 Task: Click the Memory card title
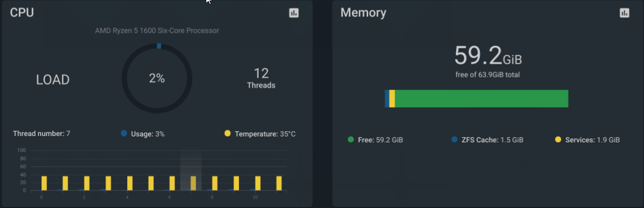363,12
